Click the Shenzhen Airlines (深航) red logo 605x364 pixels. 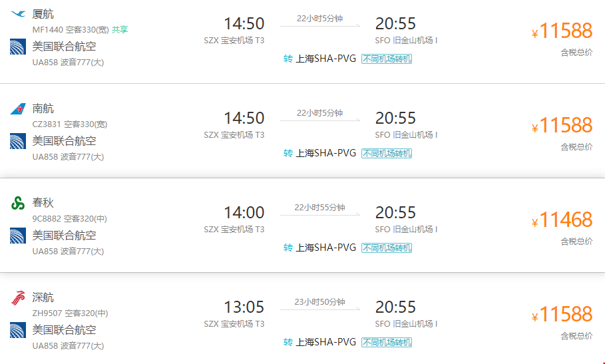[18, 297]
